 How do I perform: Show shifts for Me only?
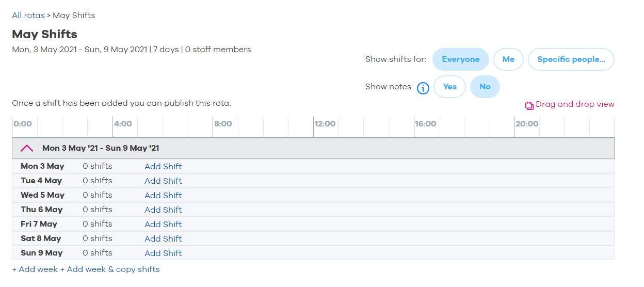click(x=508, y=59)
